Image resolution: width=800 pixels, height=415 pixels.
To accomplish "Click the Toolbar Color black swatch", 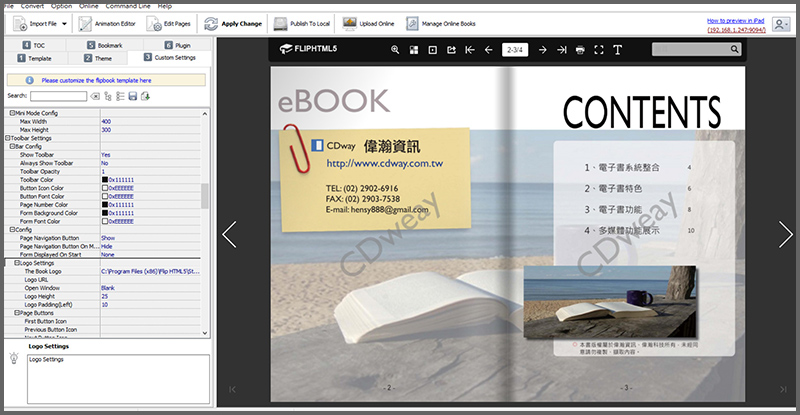I will tap(105, 180).
